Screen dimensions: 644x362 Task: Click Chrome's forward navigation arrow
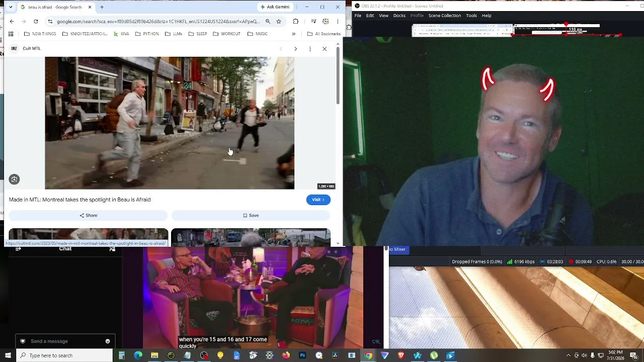click(24, 22)
